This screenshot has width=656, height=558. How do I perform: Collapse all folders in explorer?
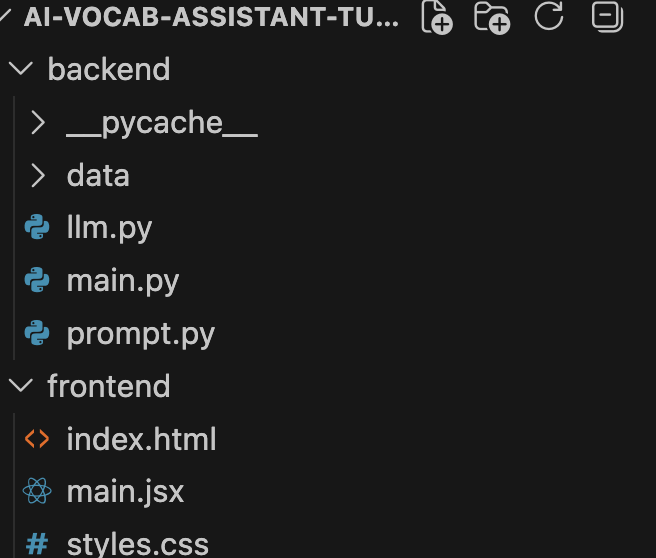pos(606,16)
